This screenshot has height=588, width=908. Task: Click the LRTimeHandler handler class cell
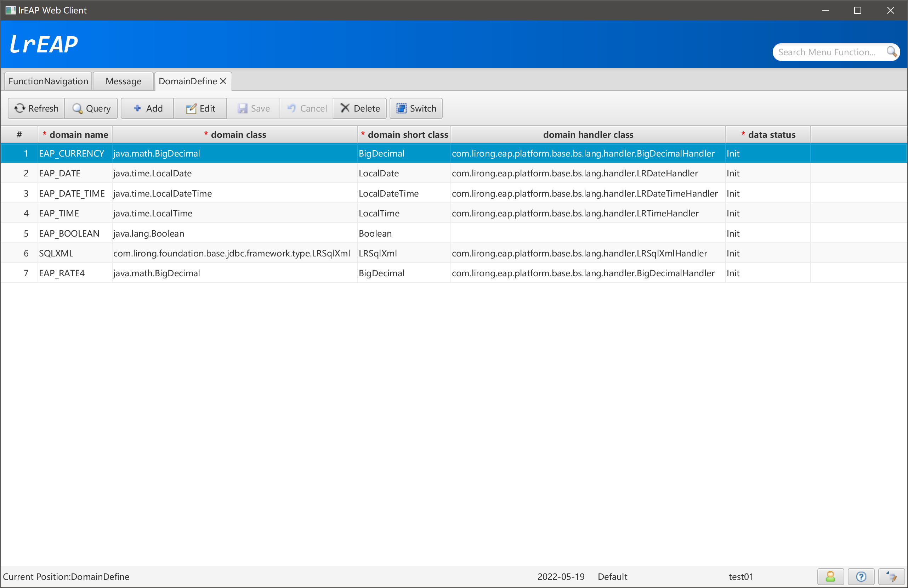(x=588, y=213)
